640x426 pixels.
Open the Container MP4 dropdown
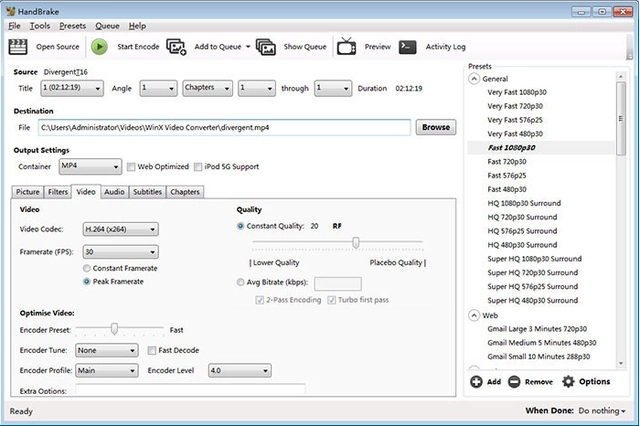[90, 166]
